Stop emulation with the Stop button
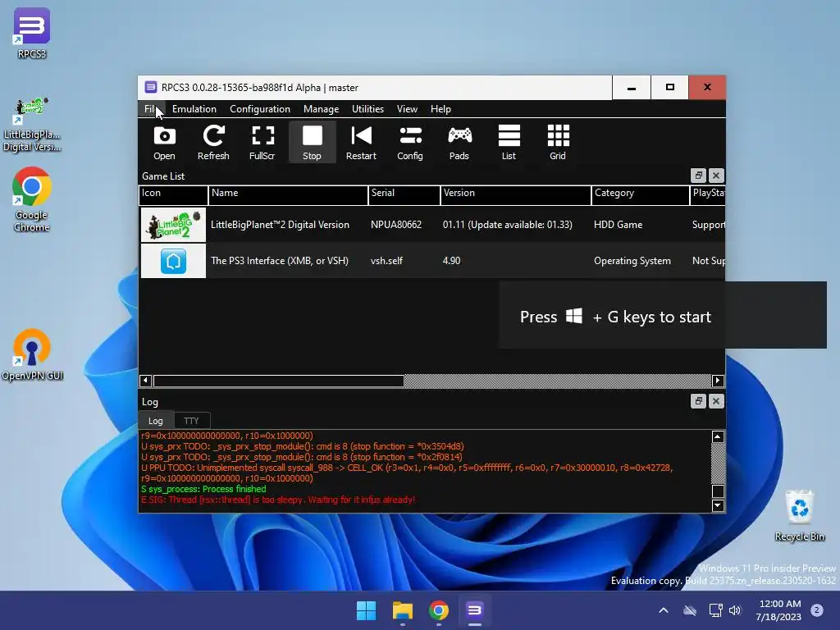Image resolution: width=840 pixels, height=630 pixels. coord(312,143)
